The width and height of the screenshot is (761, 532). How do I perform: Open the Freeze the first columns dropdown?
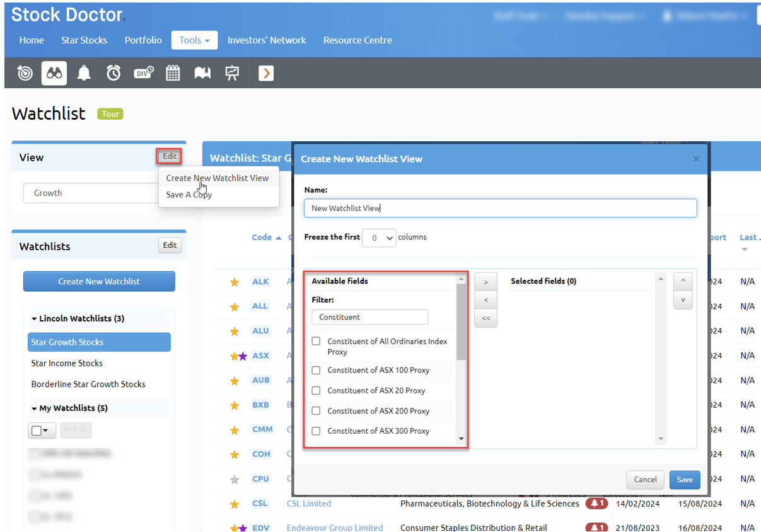coord(380,238)
